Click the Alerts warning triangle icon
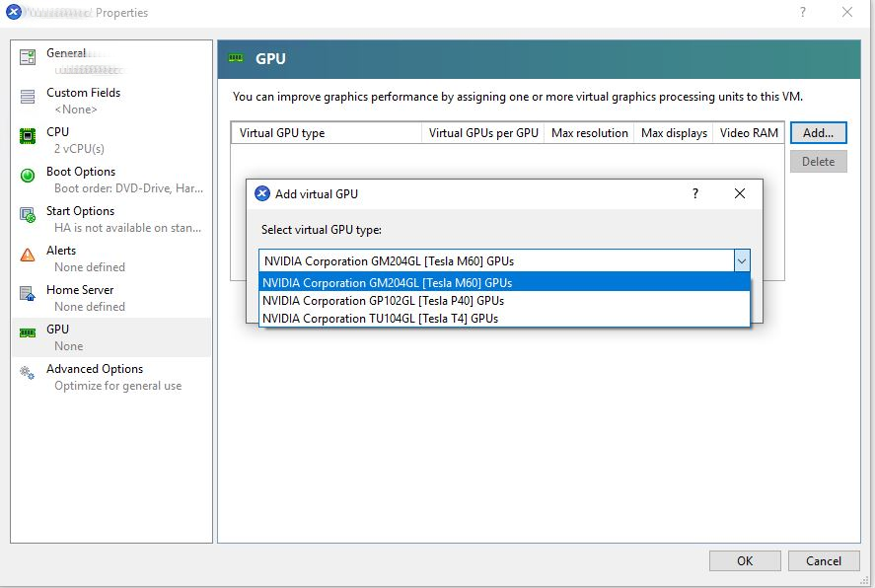The width and height of the screenshot is (875, 588). tap(28, 255)
